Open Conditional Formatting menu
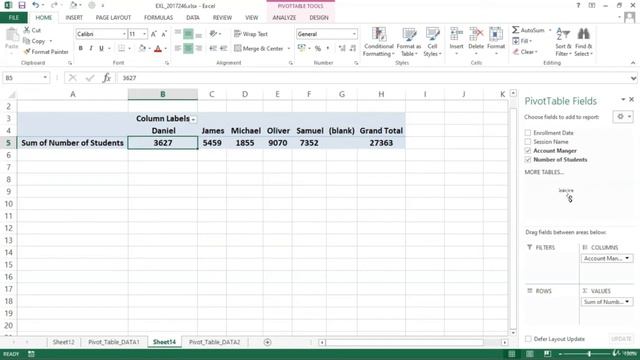Screen dimensions: 640x360 click(x=378, y=42)
